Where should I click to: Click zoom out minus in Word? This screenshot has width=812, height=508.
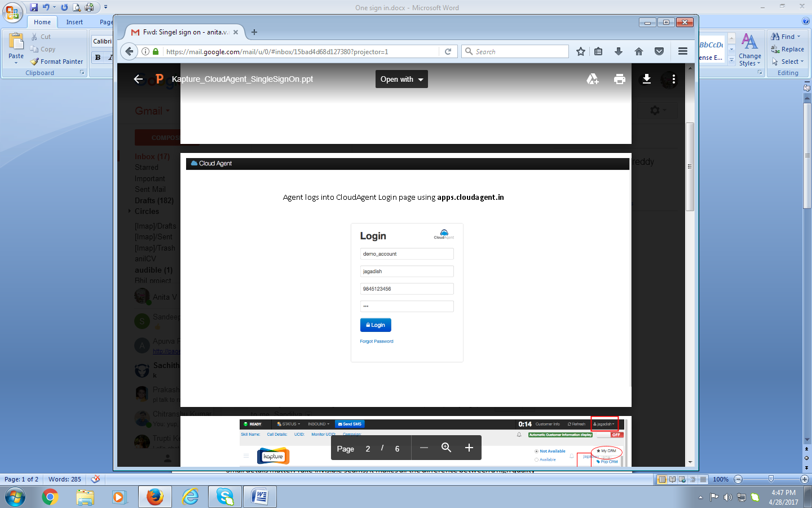(x=738, y=479)
